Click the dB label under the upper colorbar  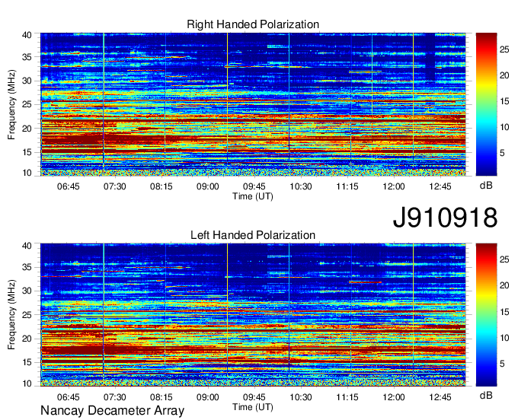click(486, 186)
